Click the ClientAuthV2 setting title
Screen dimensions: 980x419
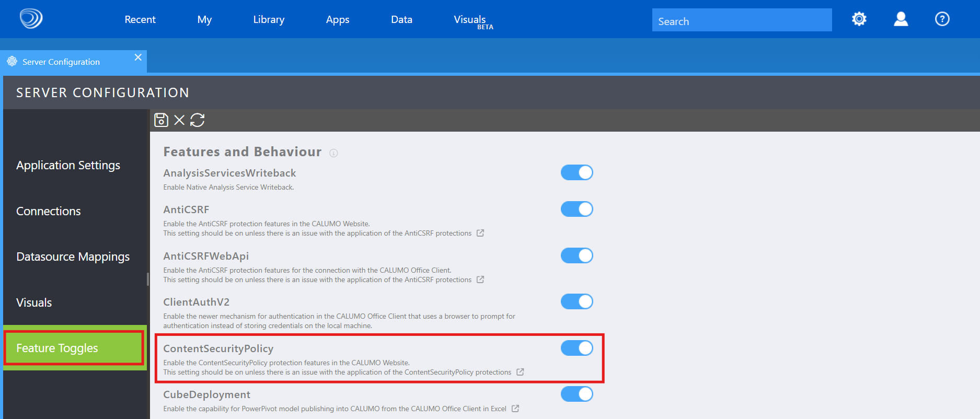[197, 302]
